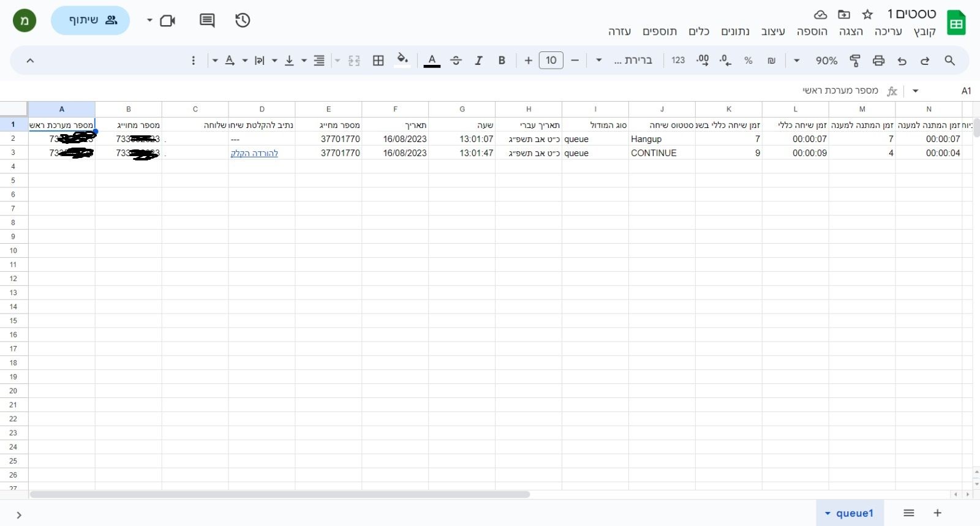Click the print icon in the toolbar

(878, 60)
